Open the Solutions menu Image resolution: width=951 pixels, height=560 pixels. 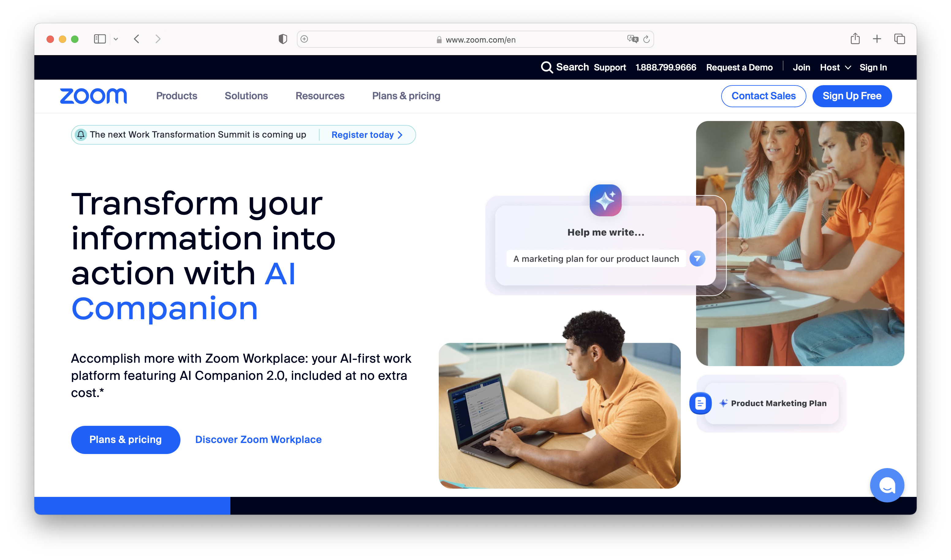point(246,96)
